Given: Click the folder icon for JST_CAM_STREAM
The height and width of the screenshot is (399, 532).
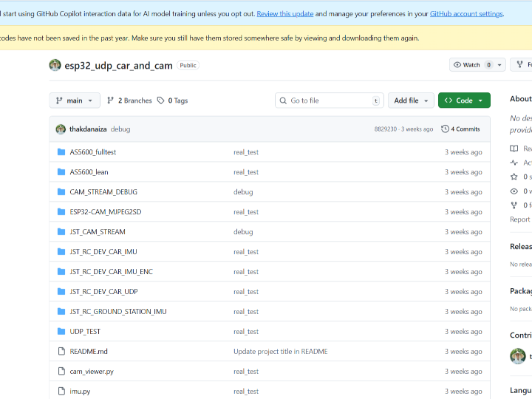Looking at the screenshot, I should point(62,232).
